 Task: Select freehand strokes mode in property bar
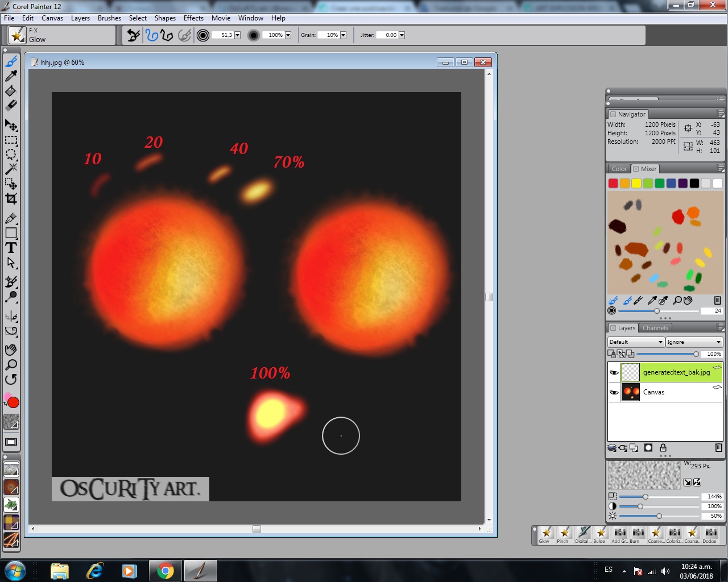pyautogui.click(x=151, y=35)
